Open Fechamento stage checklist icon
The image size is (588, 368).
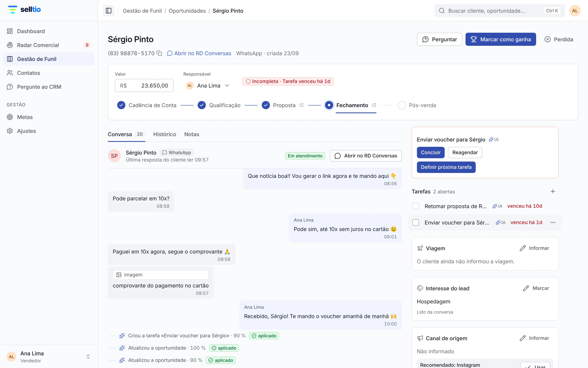[x=374, y=105]
